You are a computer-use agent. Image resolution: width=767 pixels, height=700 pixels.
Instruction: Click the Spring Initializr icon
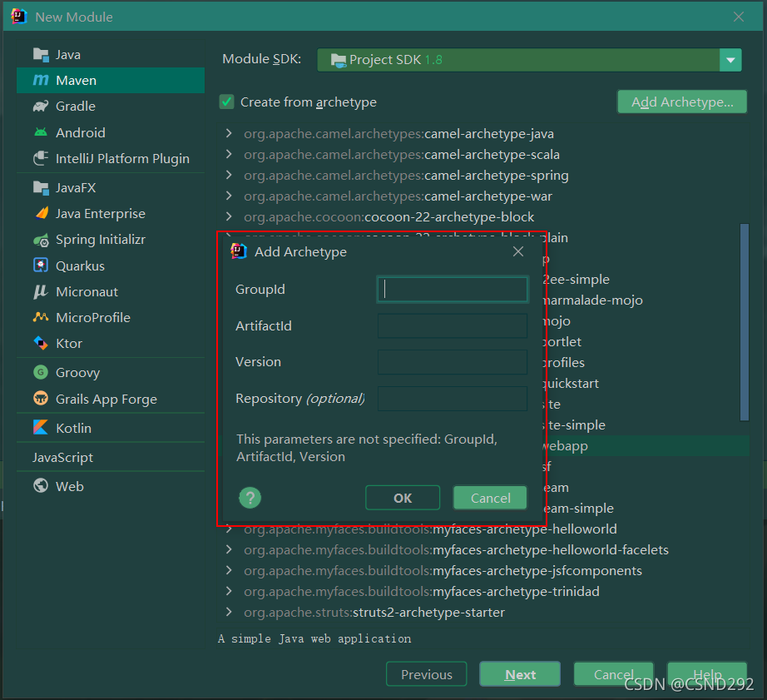click(x=41, y=240)
